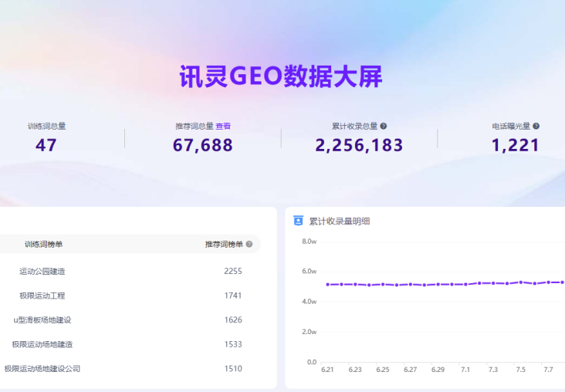The image size is (565, 392).
Task: Click the 极限运动工程 row label
Action: (42, 296)
